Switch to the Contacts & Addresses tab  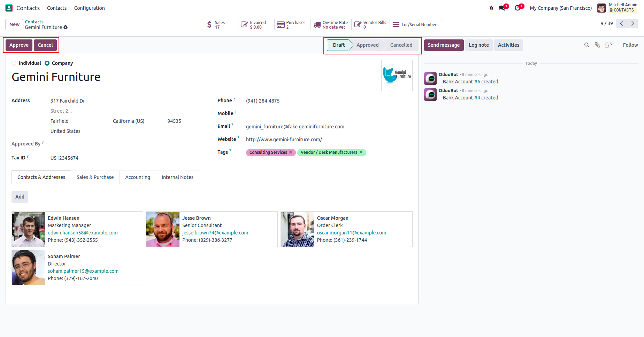(x=41, y=177)
